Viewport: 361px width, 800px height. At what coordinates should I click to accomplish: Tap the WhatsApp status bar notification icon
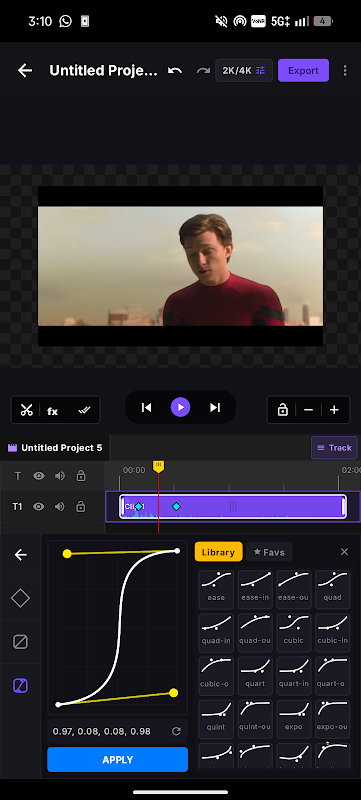coord(65,21)
